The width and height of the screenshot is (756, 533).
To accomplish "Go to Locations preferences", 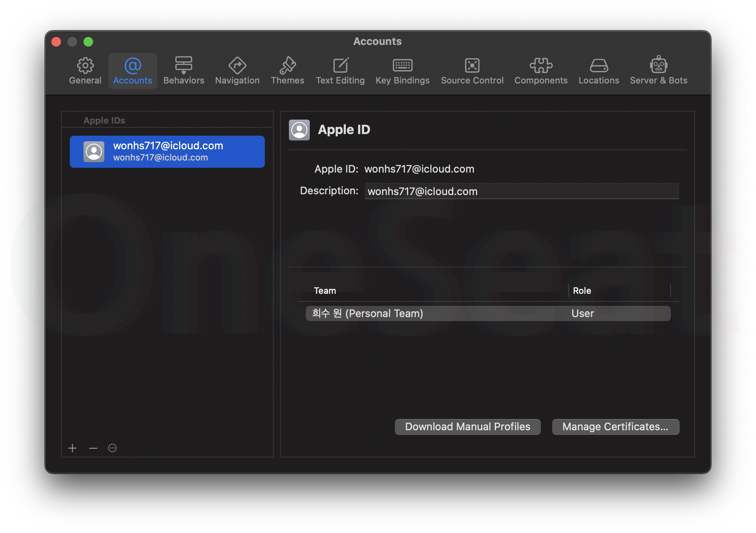I will pyautogui.click(x=599, y=71).
